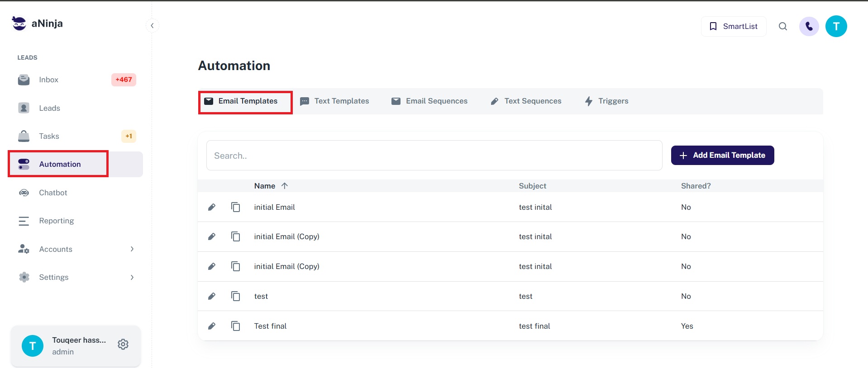The height and width of the screenshot is (368, 868).
Task: Click the phone dialer icon
Action: 809,26
